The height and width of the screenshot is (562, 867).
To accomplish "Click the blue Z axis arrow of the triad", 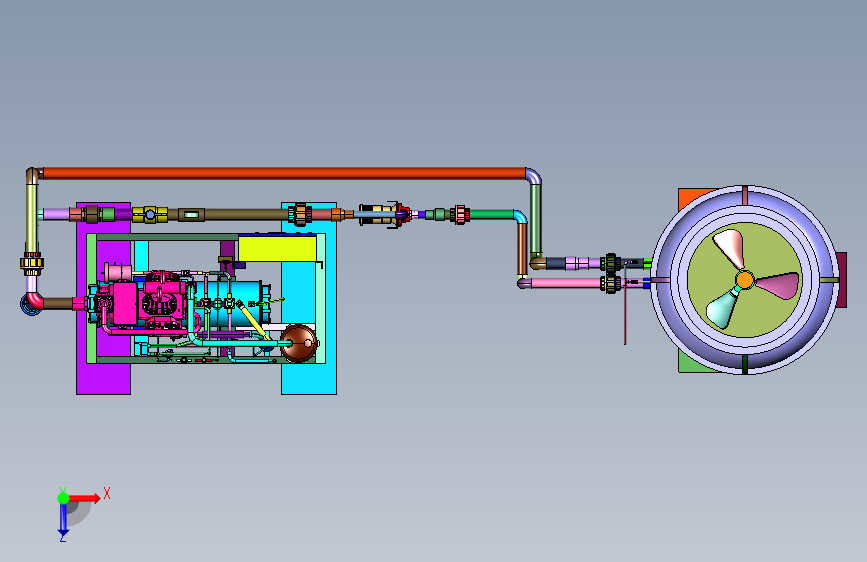I will point(63,520).
